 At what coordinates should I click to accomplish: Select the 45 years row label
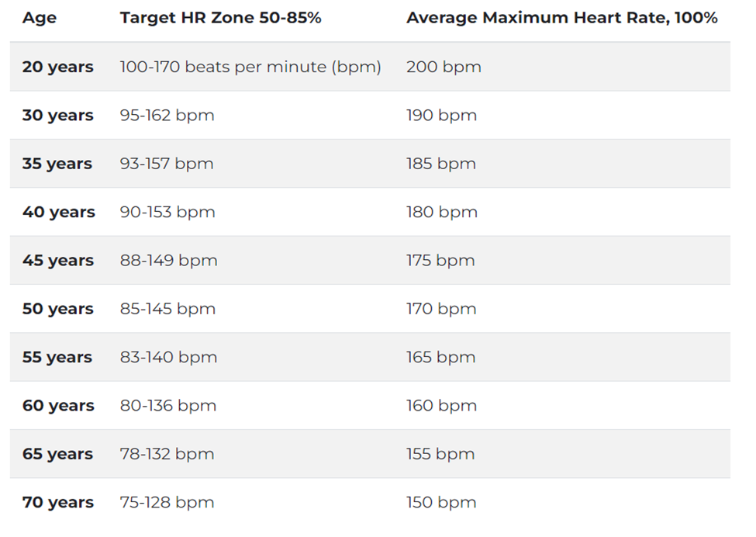point(57,261)
